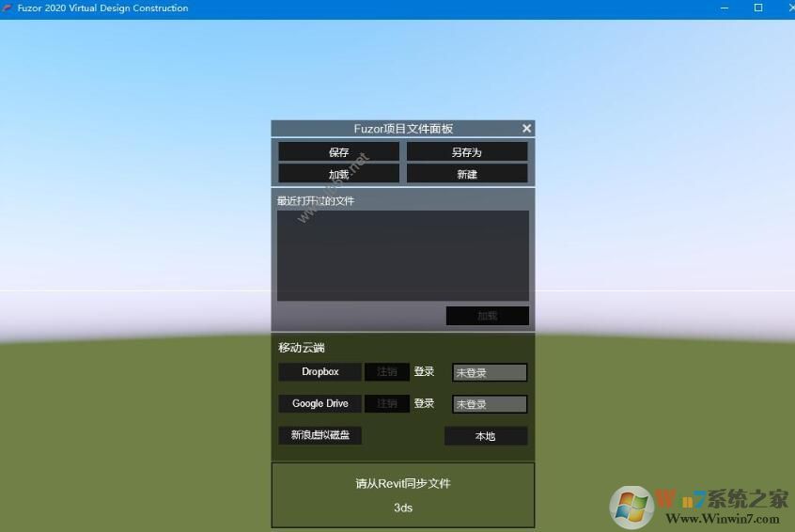Click the 新建 new project button
The image size is (795, 532).
[467, 174]
